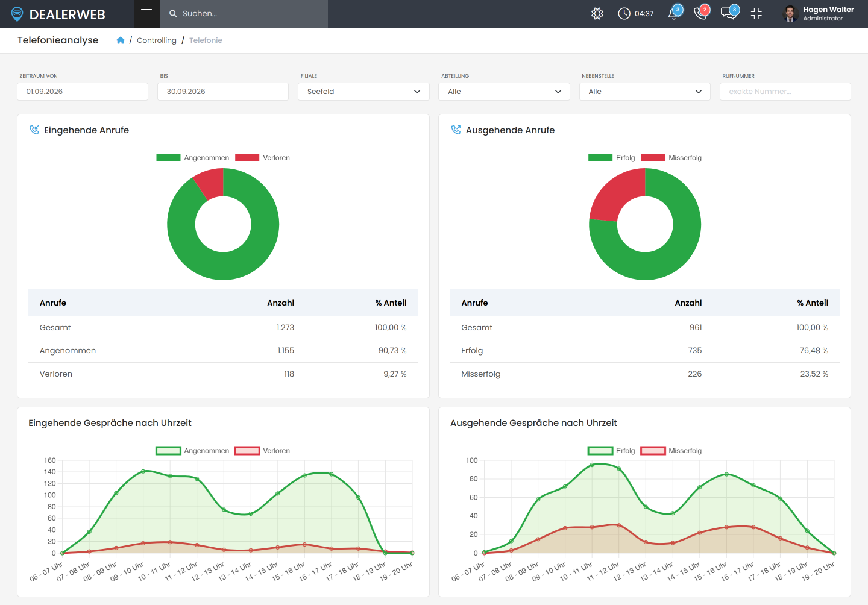Screen dimensions: 868x605
Task: Select the incoming Gesamt count 1.273
Action: [x=285, y=328]
